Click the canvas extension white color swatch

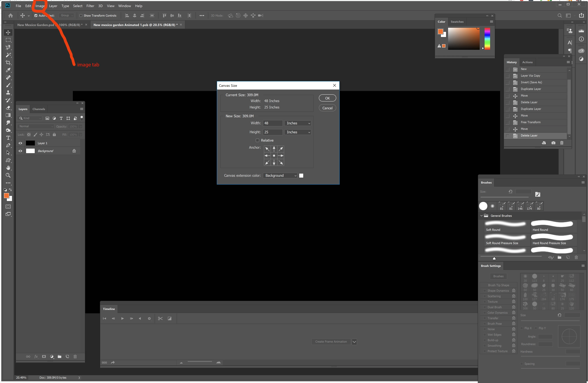[x=301, y=175]
